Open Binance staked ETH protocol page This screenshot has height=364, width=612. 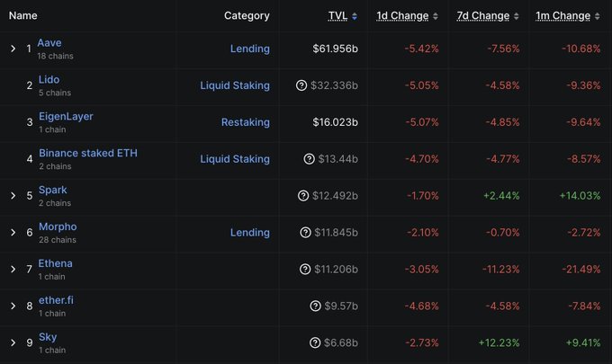coord(88,153)
